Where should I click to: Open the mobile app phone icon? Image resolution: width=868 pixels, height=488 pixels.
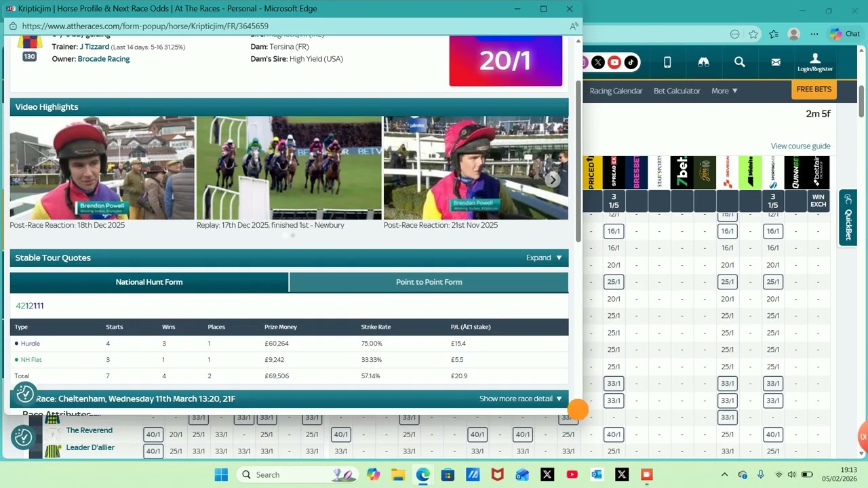[x=667, y=62]
